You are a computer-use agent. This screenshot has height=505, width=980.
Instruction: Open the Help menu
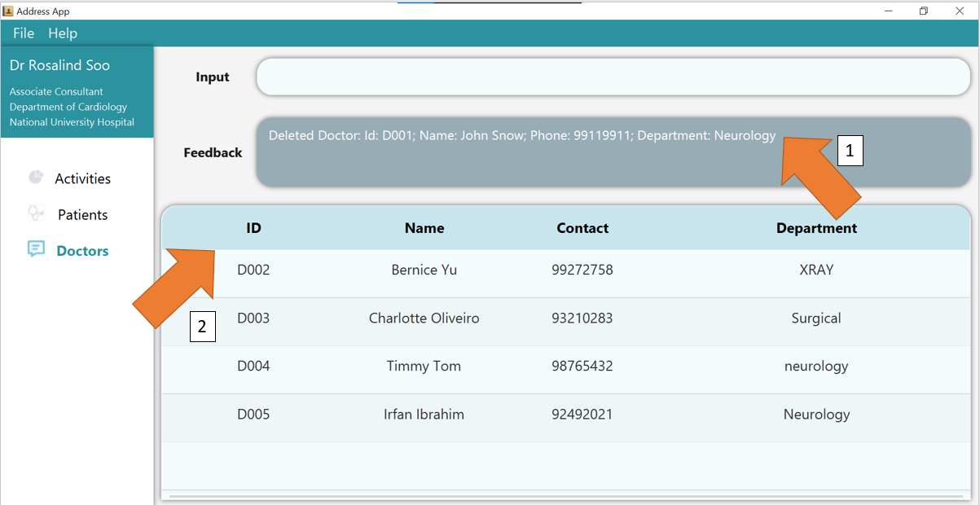(x=63, y=33)
